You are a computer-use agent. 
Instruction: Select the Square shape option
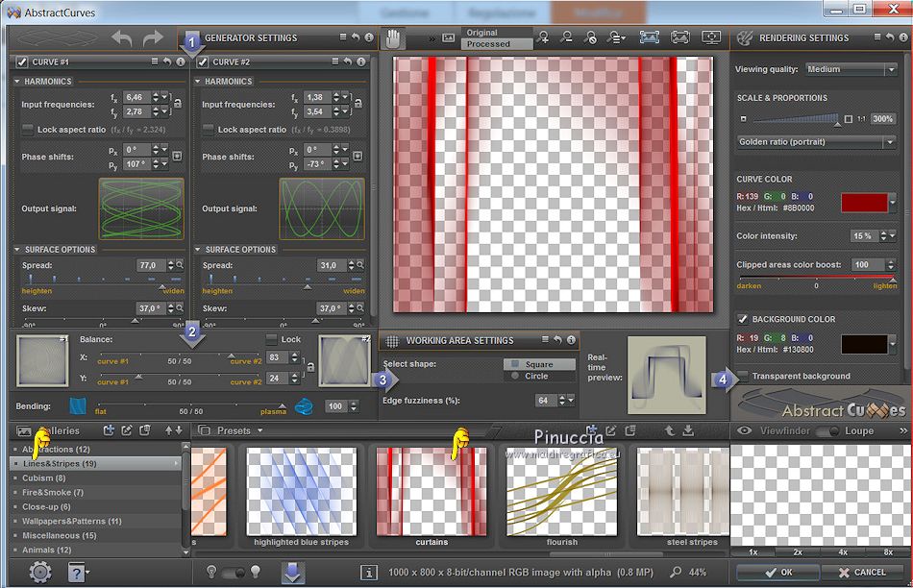pyautogui.click(x=539, y=364)
